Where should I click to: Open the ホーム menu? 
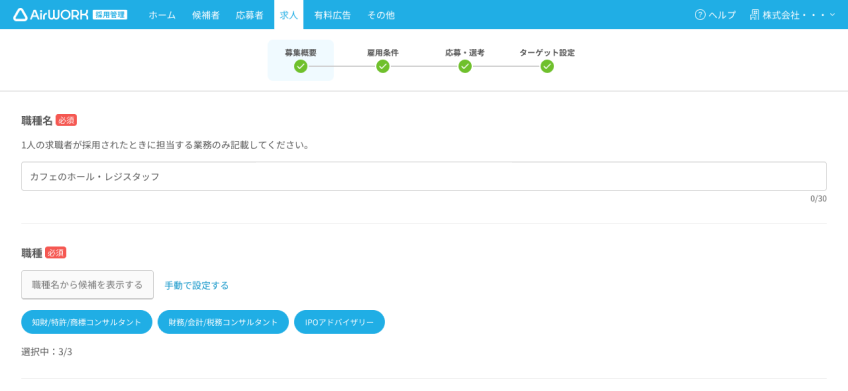click(162, 15)
